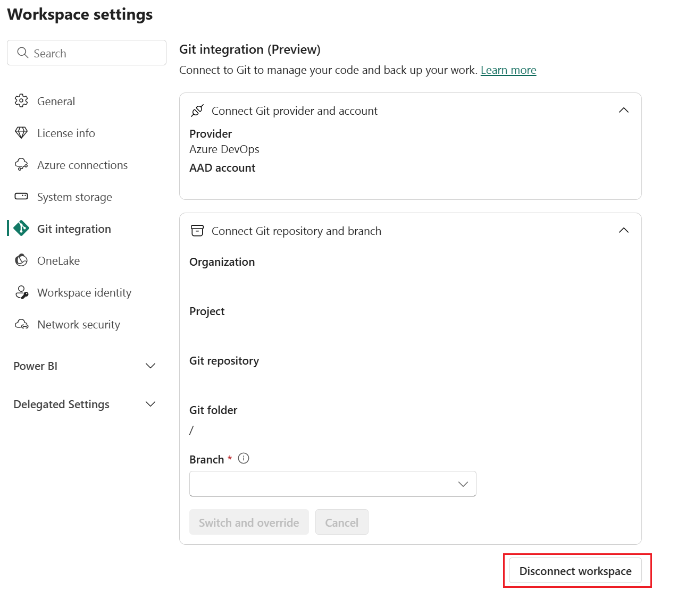This screenshot has height=616, width=686.
Task: Click the General gear icon
Action: coord(21,100)
